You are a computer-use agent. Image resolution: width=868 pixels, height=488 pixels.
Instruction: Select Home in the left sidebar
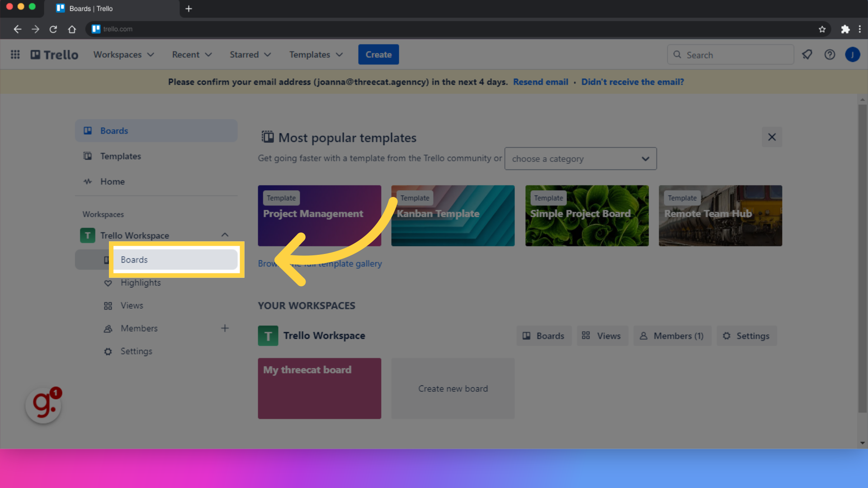click(156, 181)
